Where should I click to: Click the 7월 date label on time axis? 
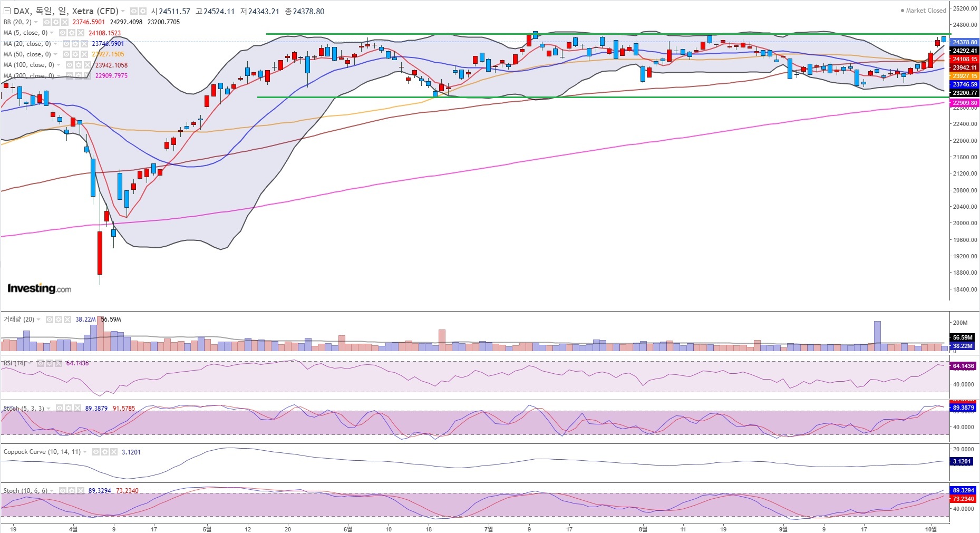(x=488, y=529)
